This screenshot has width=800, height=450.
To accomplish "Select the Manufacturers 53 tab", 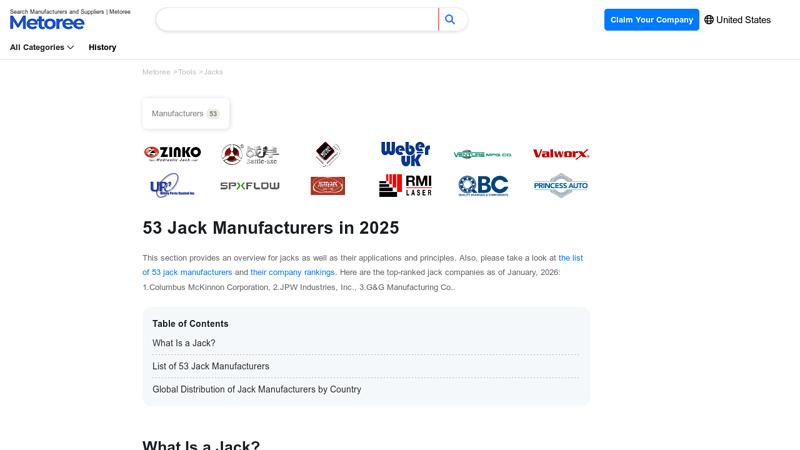I will click(x=186, y=113).
